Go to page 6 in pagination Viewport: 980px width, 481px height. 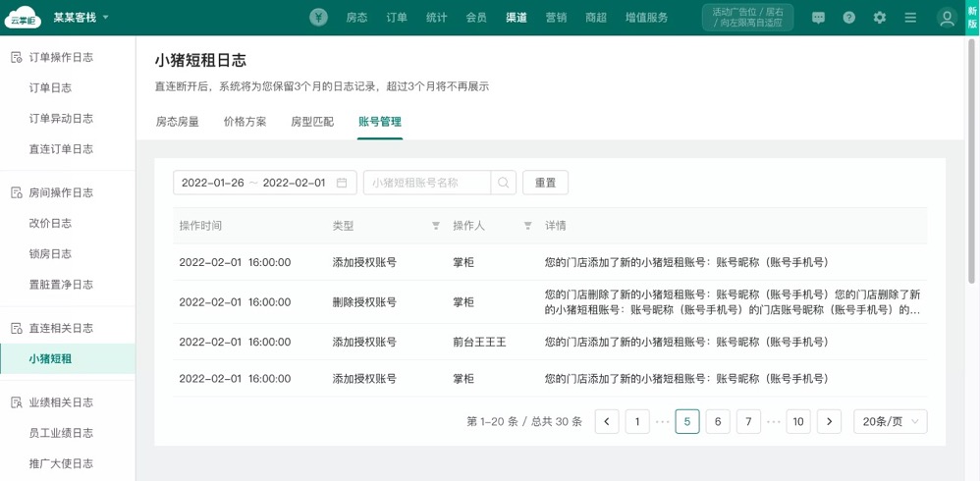tap(718, 421)
